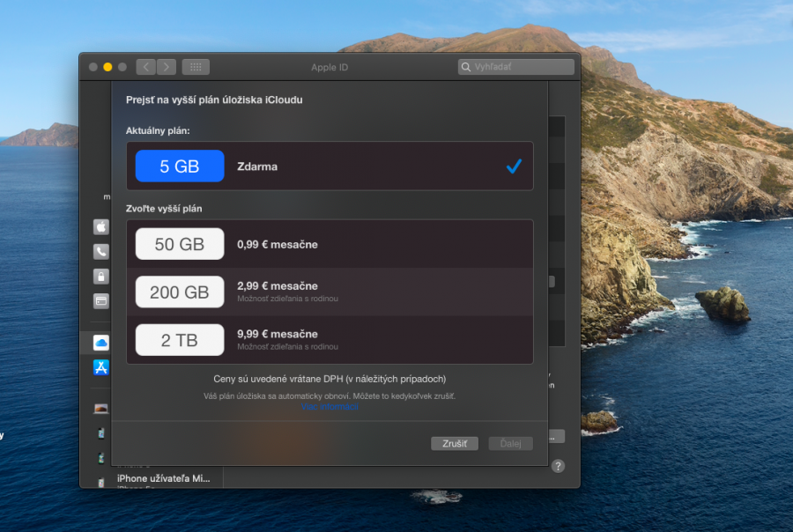Viewport: 793px width, 532px height.
Task: Focus the Vyhľadať search field
Action: pos(515,67)
